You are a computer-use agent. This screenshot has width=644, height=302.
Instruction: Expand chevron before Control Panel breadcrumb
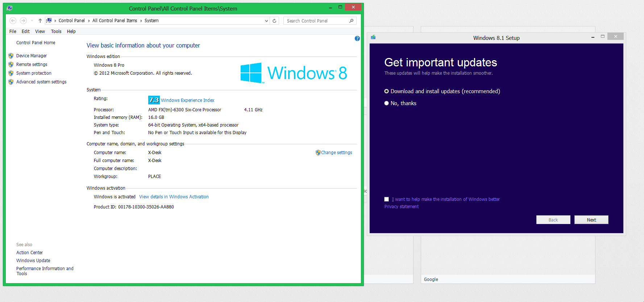tap(55, 21)
